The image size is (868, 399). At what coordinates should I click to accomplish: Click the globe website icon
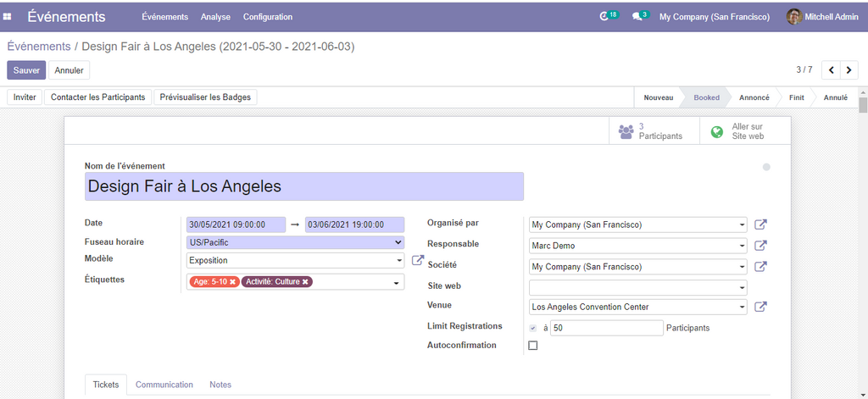coord(717,131)
